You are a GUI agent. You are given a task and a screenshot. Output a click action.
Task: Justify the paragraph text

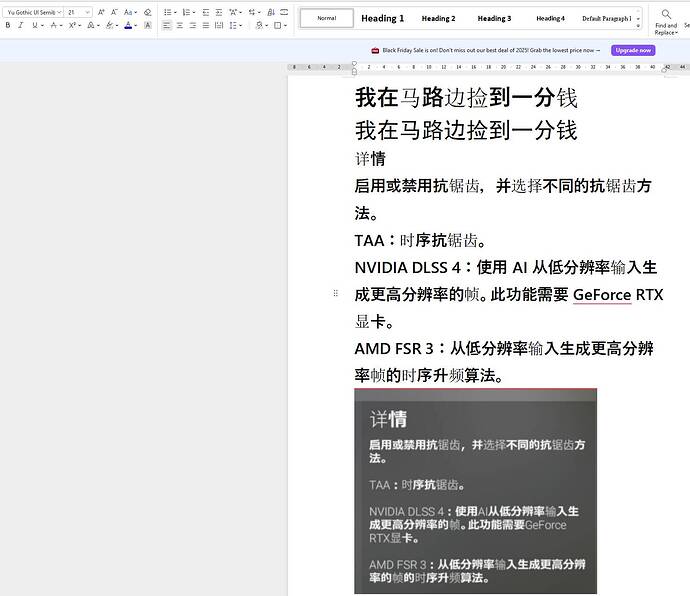click(206, 26)
